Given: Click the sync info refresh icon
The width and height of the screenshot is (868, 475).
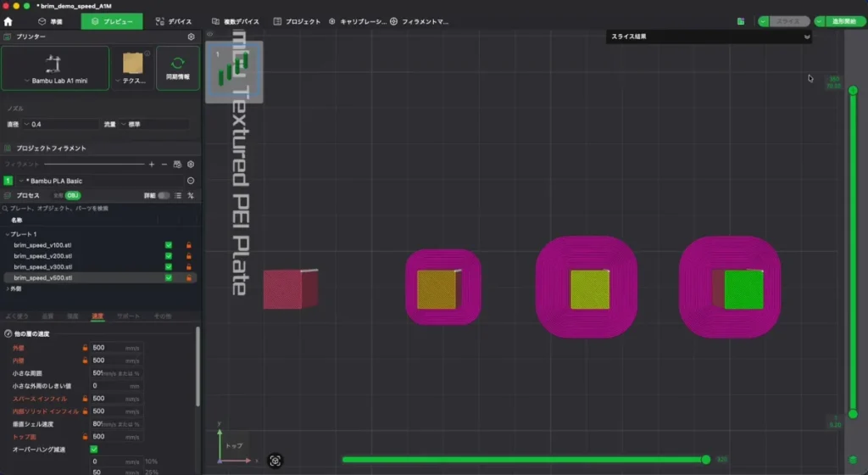Looking at the screenshot, I should [178, 63].
